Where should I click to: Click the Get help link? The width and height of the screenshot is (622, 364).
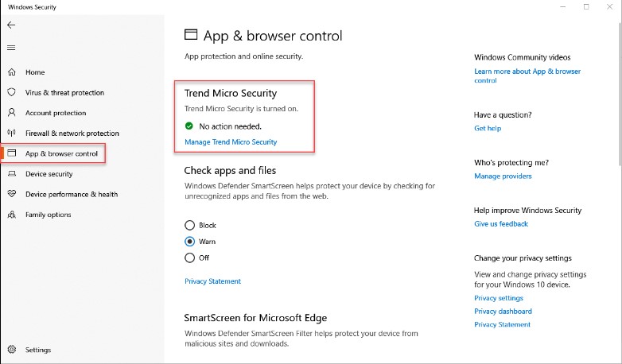coord(488,128)
